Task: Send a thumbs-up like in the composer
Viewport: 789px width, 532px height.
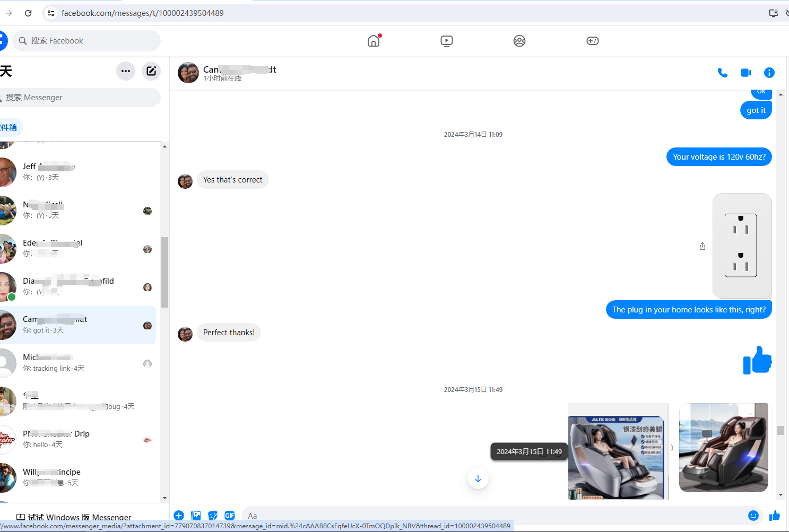Action: pyautogui.click(x=775, y=516)
